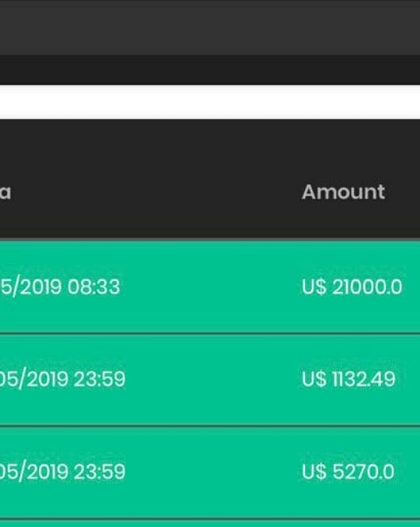The height and width of the screenshot is (527, 420).
Task: Click the 5/2019 08:33 date cell
Action: tap(60, 287)
